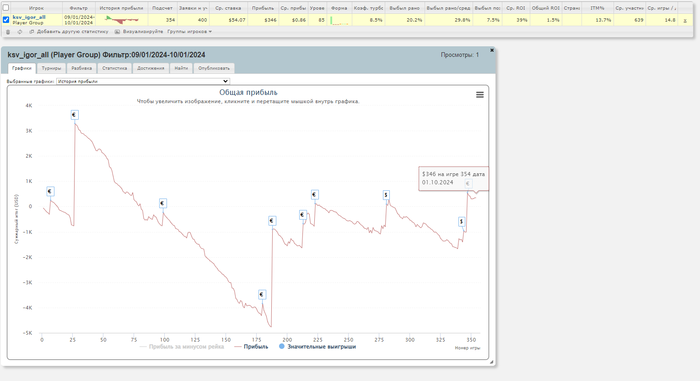The image size is (700, 381).
Task: Toggle 'Значительные выигрыши' legend series
Action: tap(317, 347)
